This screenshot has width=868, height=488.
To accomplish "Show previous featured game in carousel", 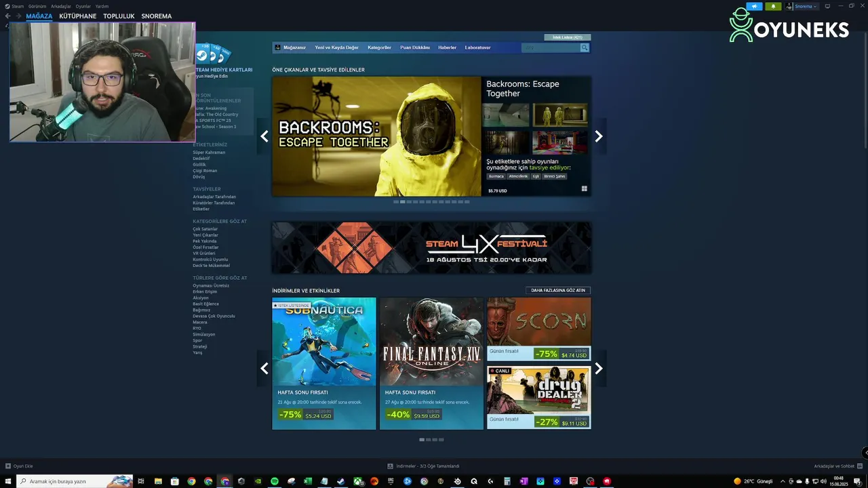I will coord(264,136).
